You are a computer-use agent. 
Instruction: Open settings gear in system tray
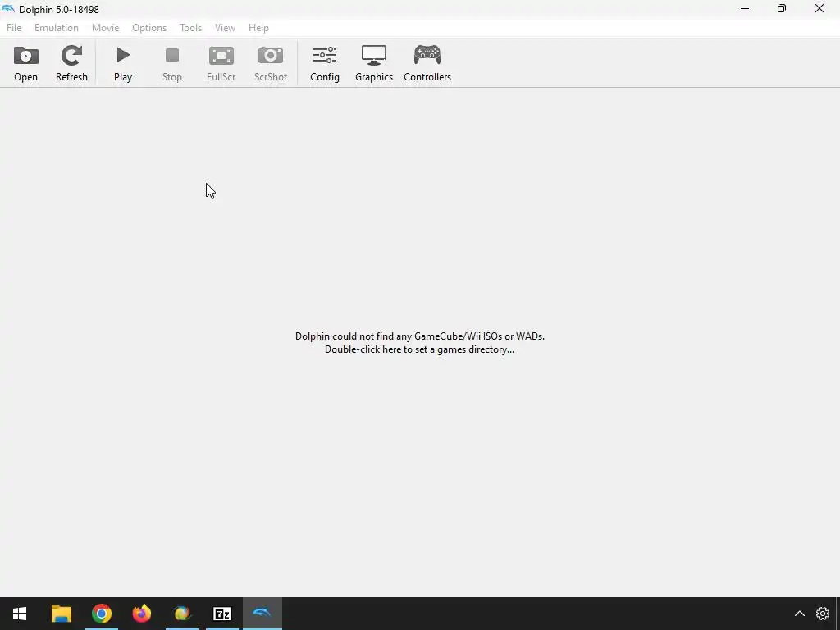822,614
